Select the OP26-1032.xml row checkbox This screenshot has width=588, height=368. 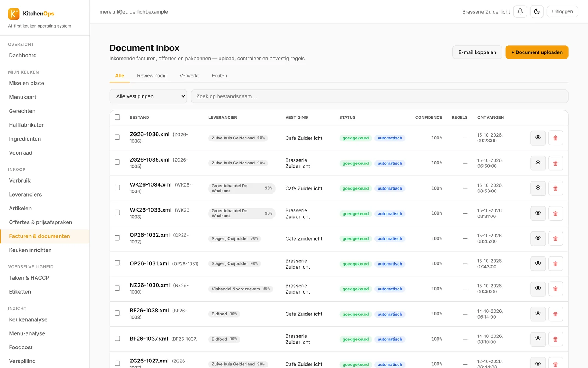117,238
